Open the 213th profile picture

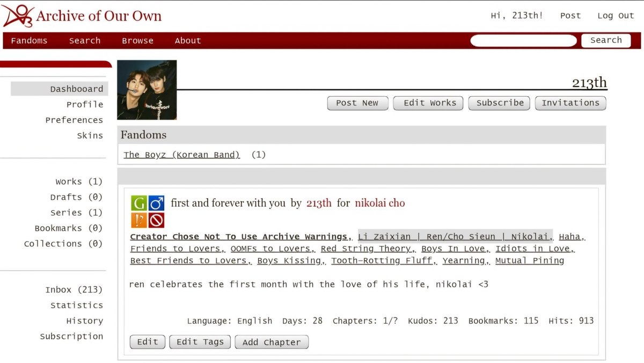tap(147, 90)
